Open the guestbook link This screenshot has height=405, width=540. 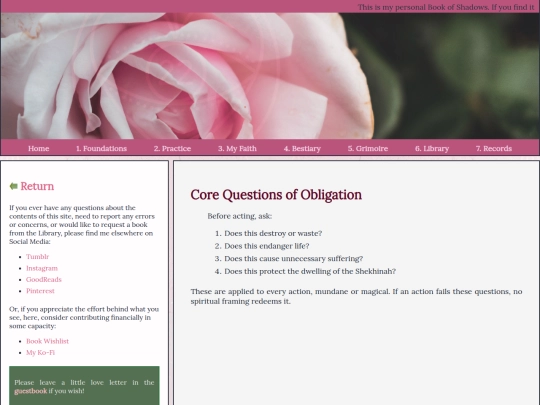pyautogui.click(x=31, y=391)
